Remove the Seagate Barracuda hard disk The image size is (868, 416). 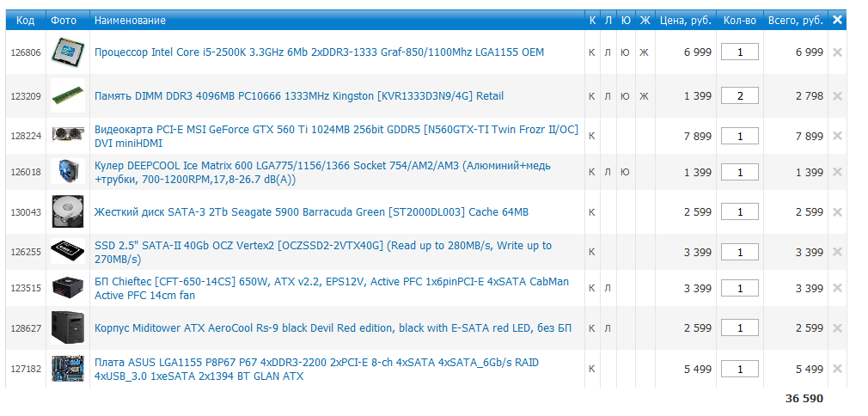point(837,212)
